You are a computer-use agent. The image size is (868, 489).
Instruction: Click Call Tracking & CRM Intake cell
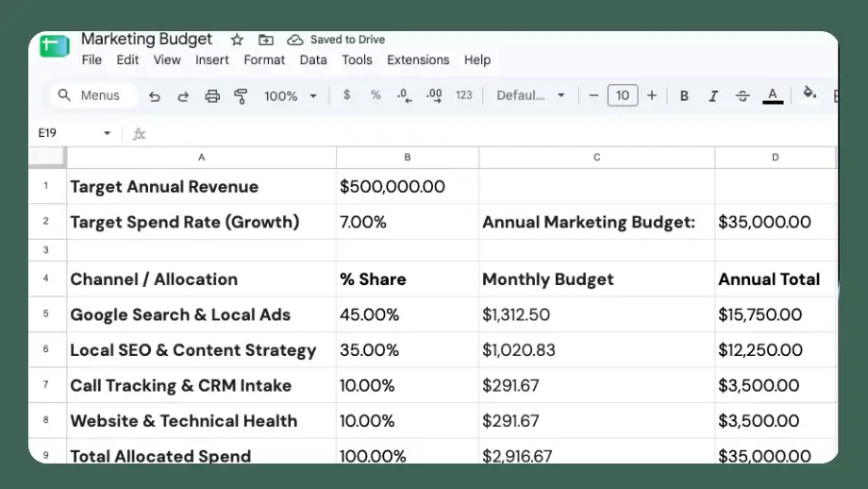pyautogui.click(x=202, y=385)
